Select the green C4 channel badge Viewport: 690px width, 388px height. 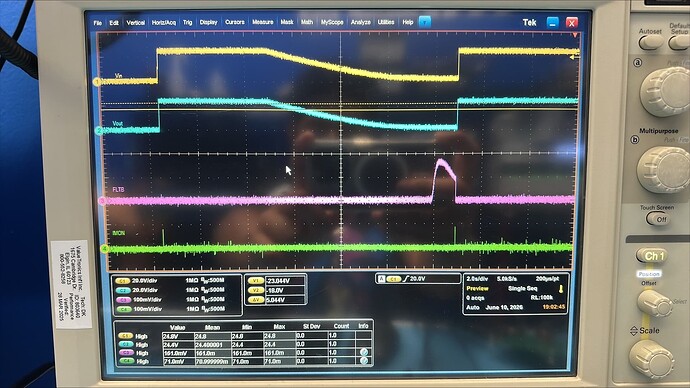click(x=124, y=310)
